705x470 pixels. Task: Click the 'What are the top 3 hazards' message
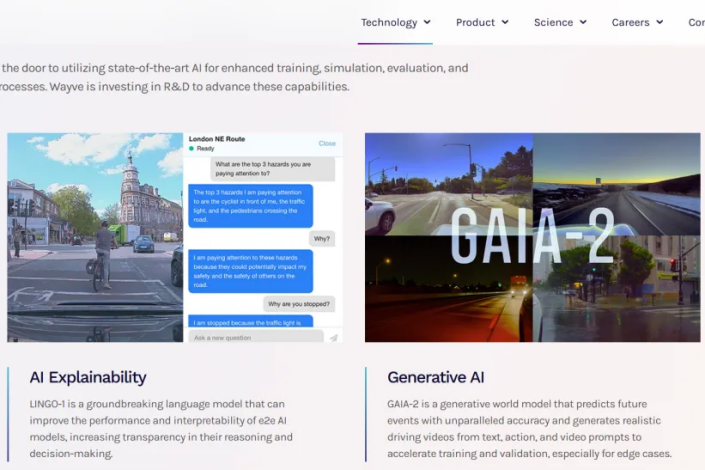[x=272, y=169]
